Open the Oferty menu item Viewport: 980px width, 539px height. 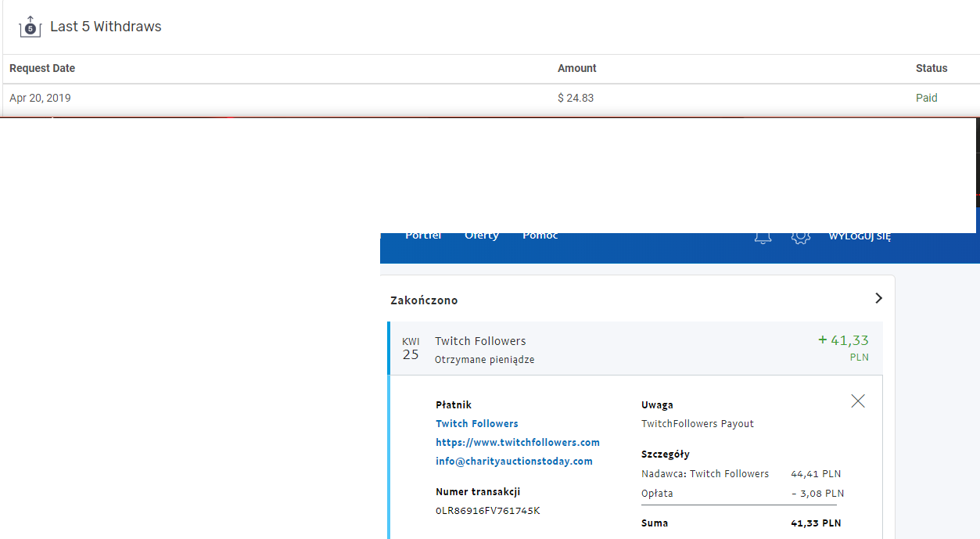481,236
